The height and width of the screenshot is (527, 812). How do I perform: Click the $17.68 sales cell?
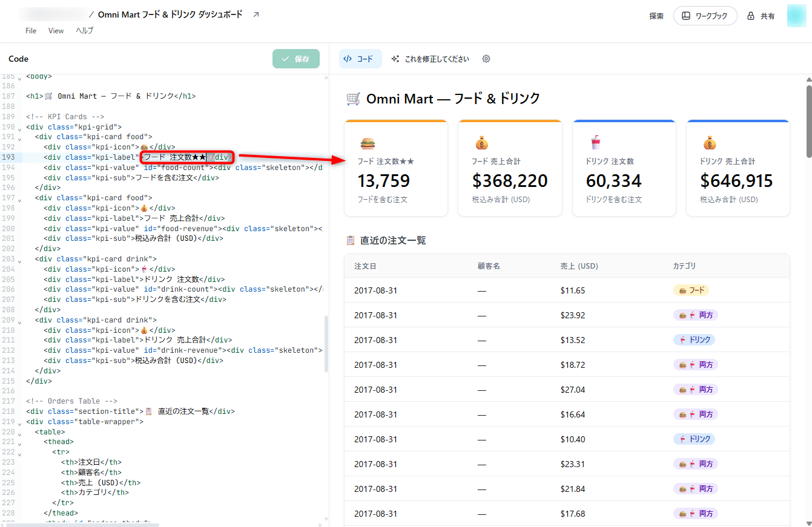coord(573,514)
